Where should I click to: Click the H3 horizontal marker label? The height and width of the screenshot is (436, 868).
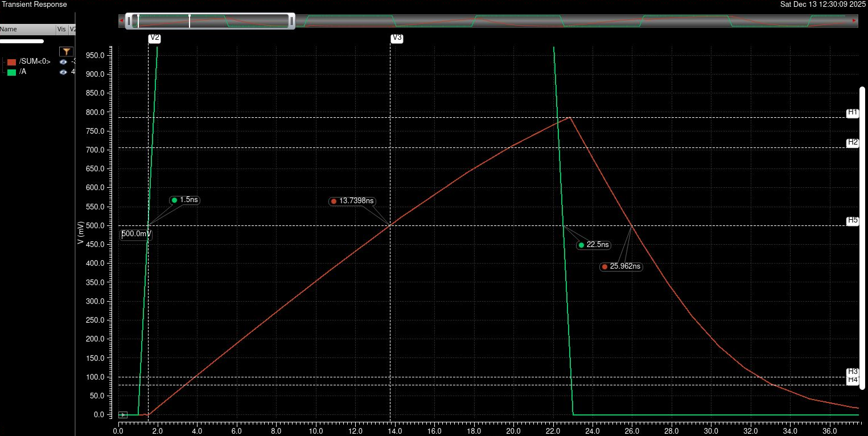pos(851,371)
